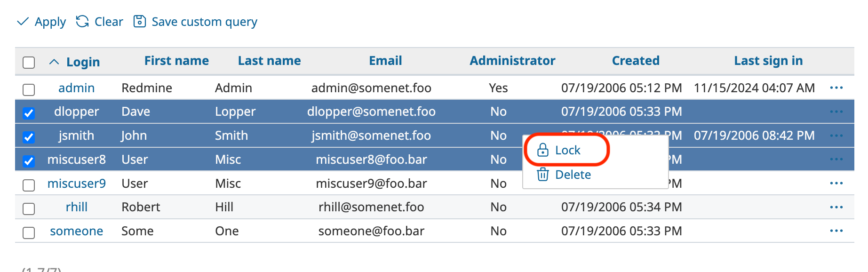
Task: Open the rhill user link
Action: tap(76, 207)
